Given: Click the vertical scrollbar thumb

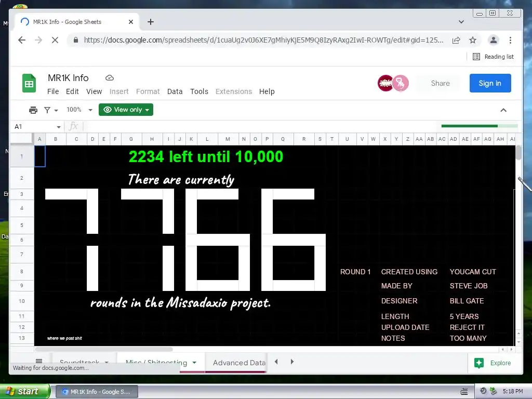Looking at the screenshot, I should point(518,153).
